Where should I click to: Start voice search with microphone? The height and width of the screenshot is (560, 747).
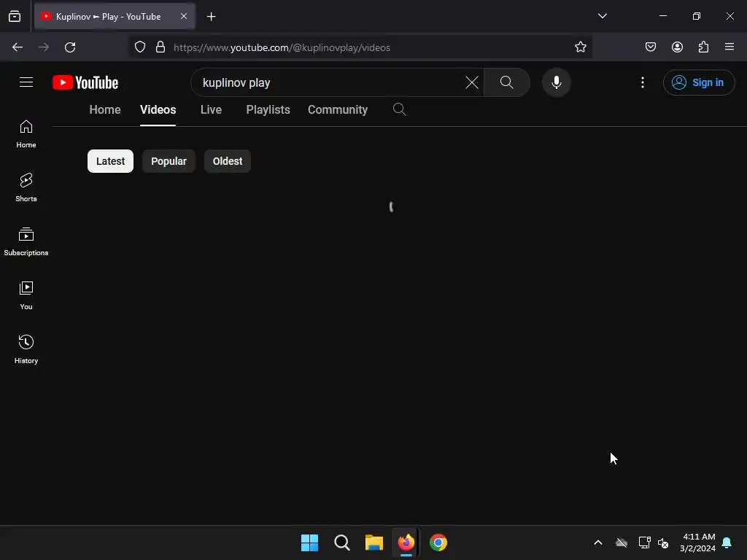tap(556, 82)
